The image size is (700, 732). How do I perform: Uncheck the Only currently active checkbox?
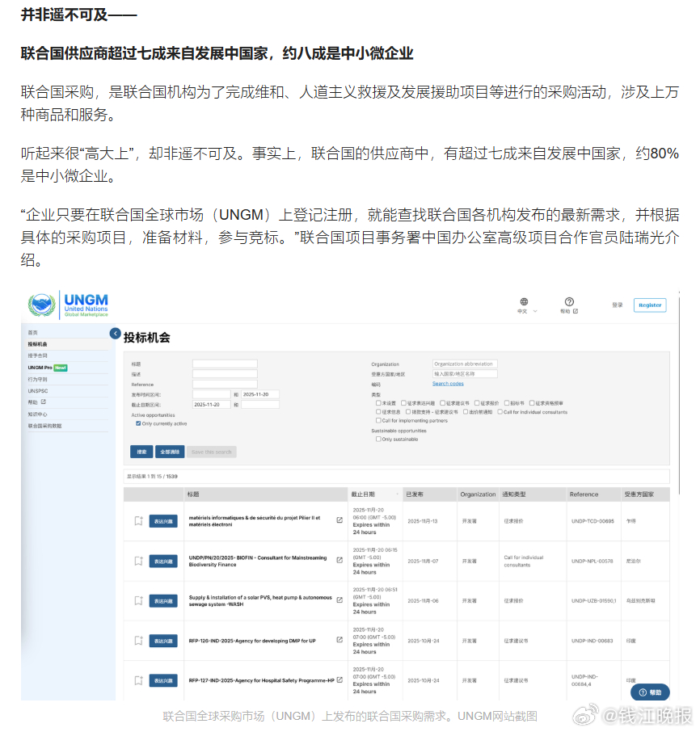pos(137,423)
